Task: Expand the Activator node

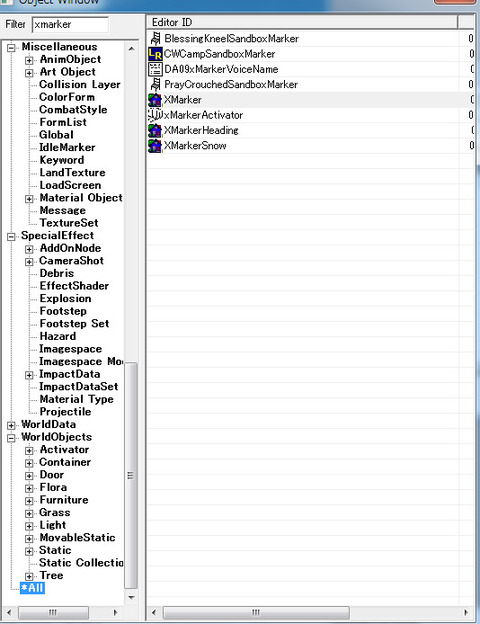Action: click(x=29, y=450)
